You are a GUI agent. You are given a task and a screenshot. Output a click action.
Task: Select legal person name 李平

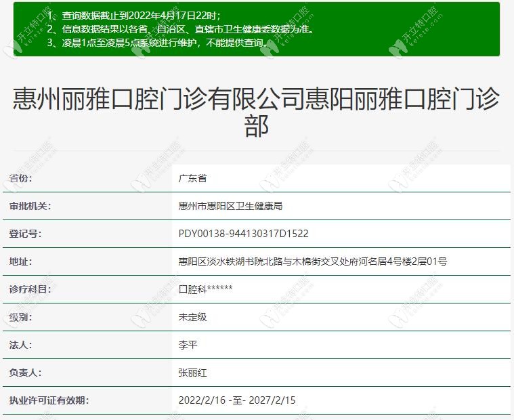[x=188, y=345]
